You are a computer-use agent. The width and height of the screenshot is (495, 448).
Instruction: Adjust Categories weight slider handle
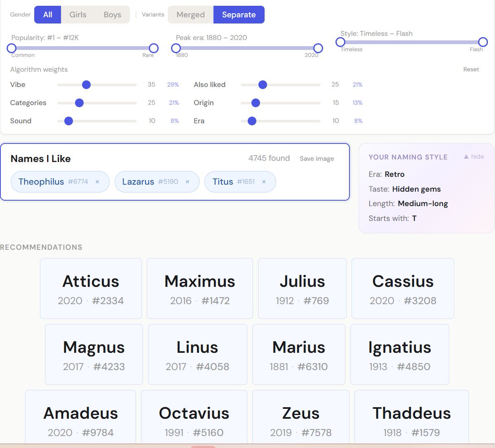click(x=79, y=103)
